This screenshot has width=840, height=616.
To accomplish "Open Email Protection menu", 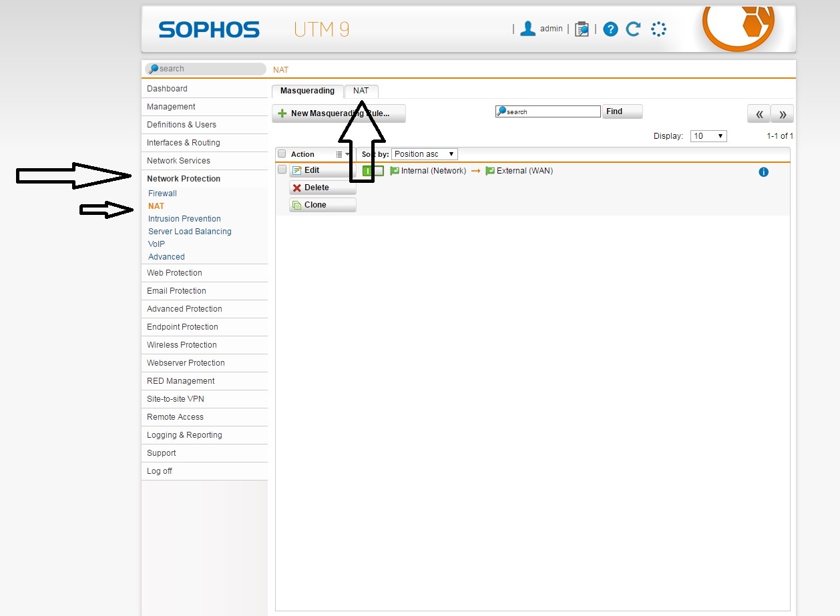I will coord(204,291).
